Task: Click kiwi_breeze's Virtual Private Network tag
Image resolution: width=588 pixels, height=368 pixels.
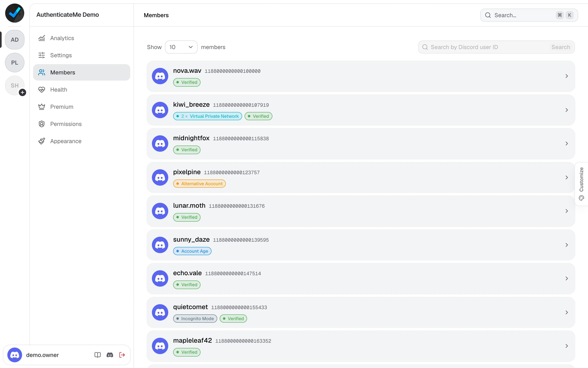Action: tap(207, 116)
